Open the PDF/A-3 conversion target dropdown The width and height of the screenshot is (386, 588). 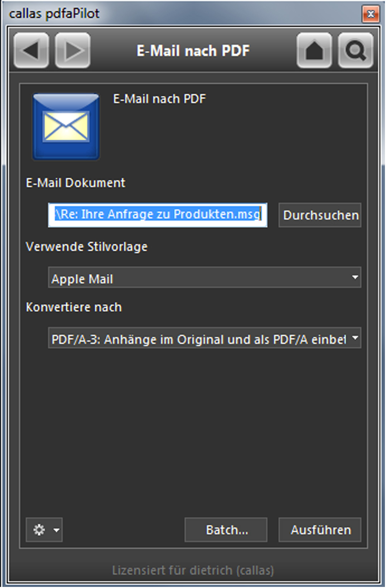(199, 339)
